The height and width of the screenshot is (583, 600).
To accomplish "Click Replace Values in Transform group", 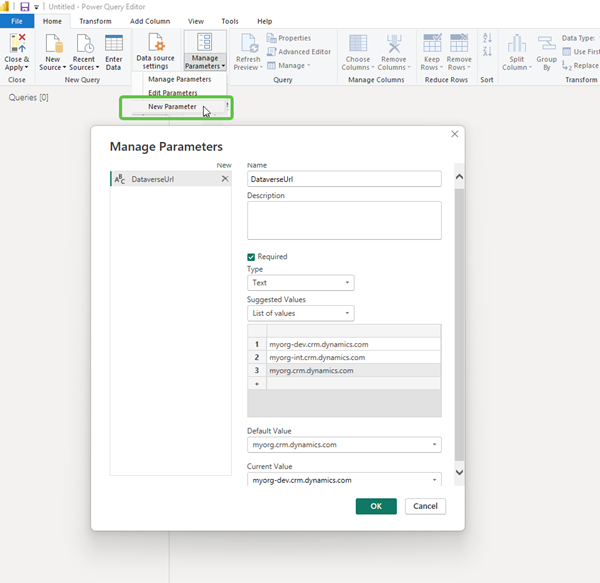I will pyautogui.click(x=580, y=65).
